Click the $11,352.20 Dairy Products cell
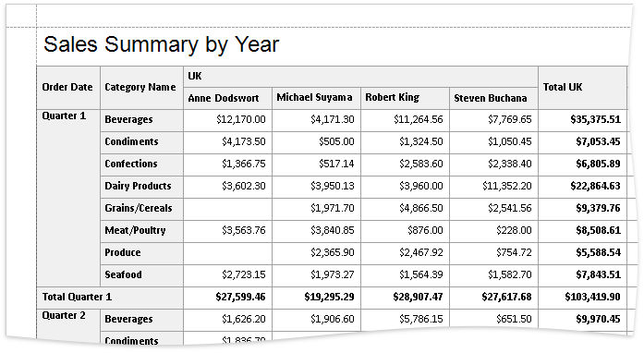This screenshot has height=353, width=644. (x=493, y=187)
